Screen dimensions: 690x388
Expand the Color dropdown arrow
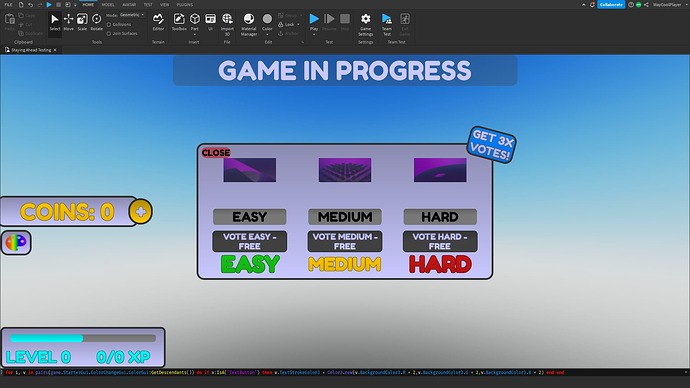[267, 34]
